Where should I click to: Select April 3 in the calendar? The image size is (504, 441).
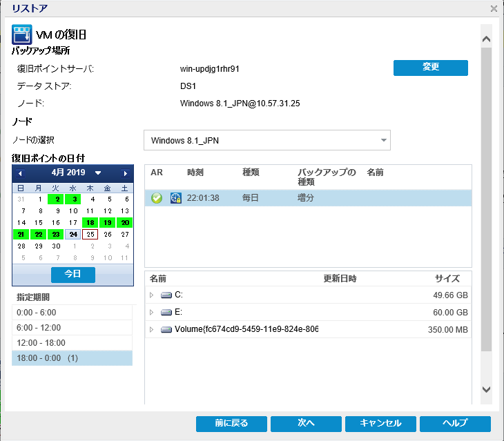[x=73, y=199]
